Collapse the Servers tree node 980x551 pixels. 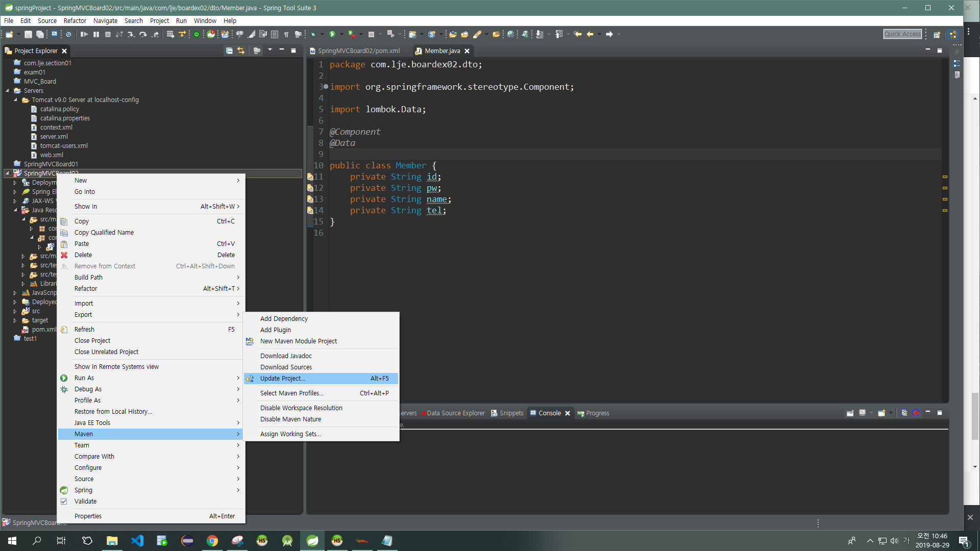8,91
